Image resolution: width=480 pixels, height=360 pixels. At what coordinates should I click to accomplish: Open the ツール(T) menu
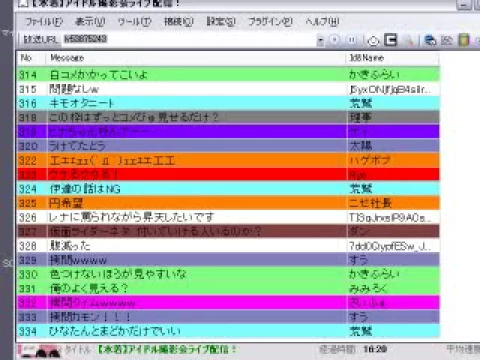tap(134, 22)
